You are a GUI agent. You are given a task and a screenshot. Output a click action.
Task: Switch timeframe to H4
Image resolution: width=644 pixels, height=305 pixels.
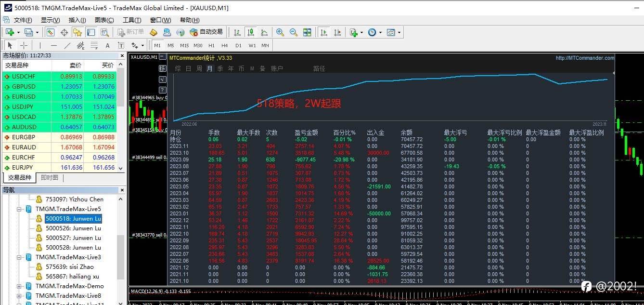point(225,45)
